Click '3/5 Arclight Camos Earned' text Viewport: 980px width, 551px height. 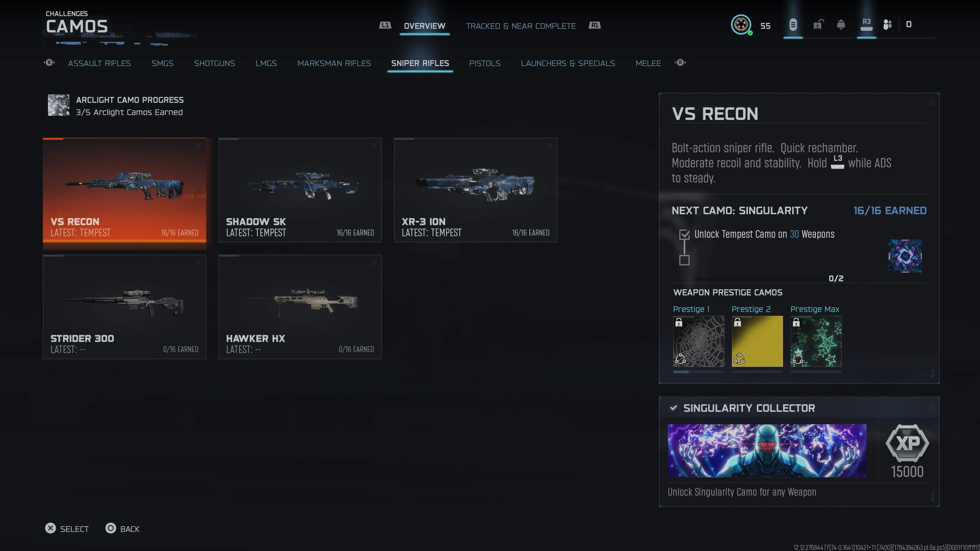[x=129, y=112]
